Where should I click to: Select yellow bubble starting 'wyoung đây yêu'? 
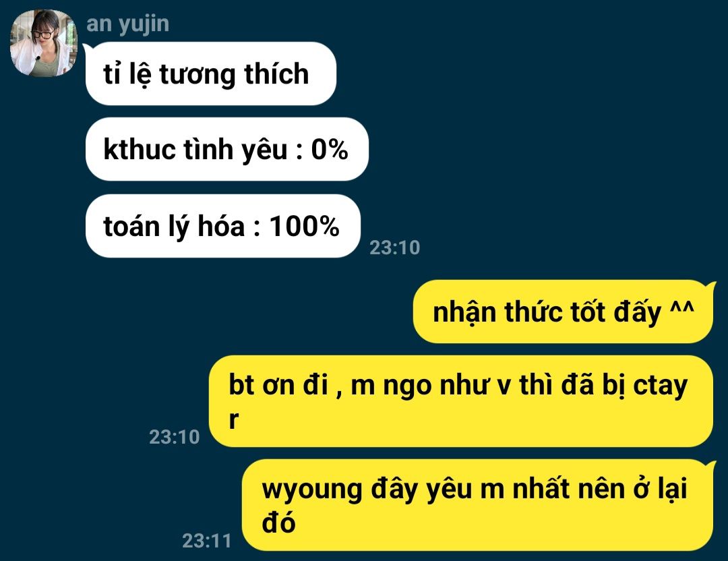point(478,505)
